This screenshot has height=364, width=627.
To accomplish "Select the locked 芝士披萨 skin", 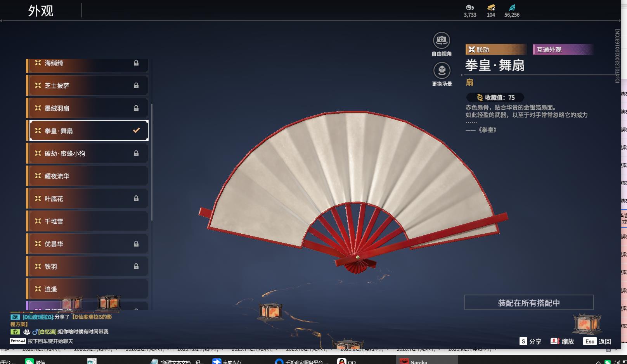I will point(88,85).
